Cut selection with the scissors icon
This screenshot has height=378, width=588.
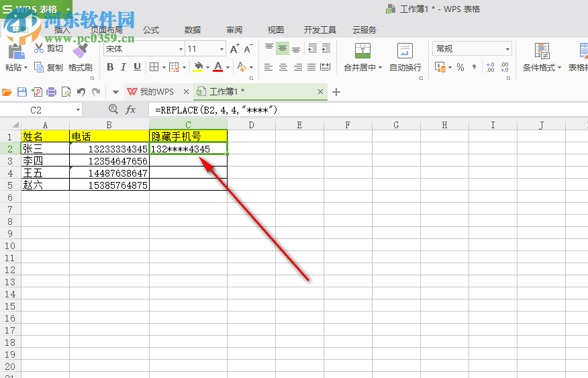39,48
